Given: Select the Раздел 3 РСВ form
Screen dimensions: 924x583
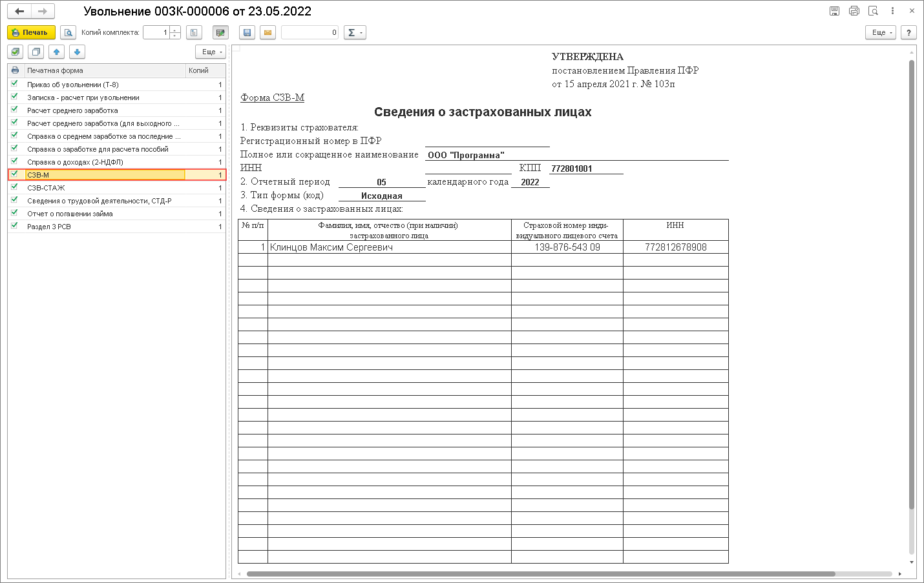Looking at the screenshot, I should coord(49,227).
